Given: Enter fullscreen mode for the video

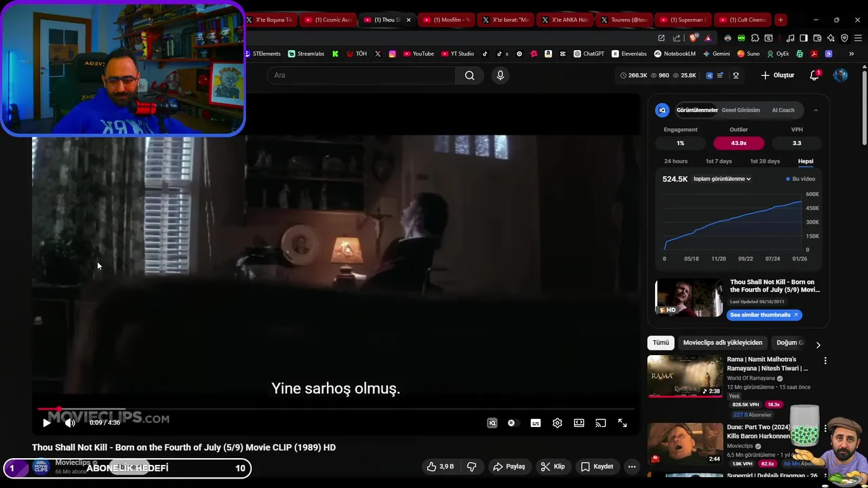Looking at the screenshot, I should (623, 423).
